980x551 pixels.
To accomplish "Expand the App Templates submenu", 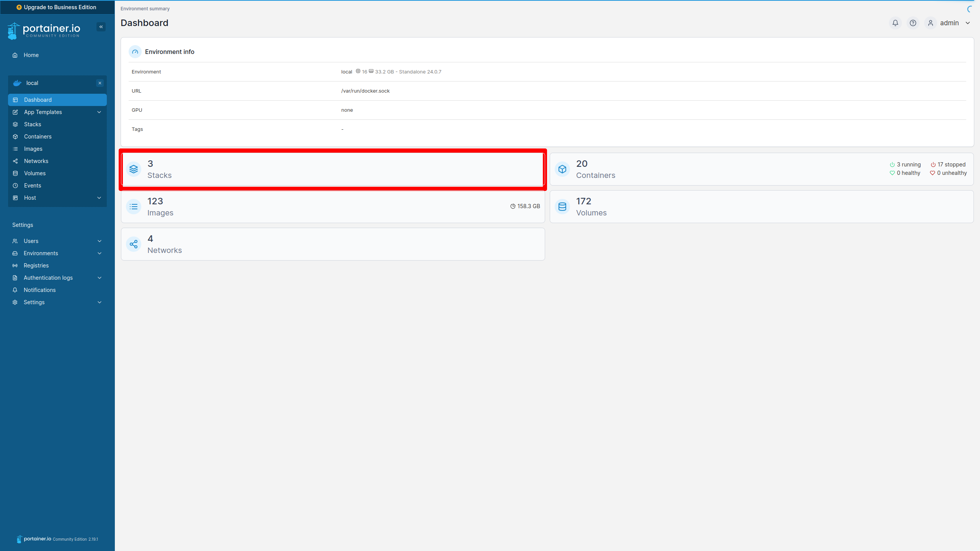I will [x=99, y=112].
